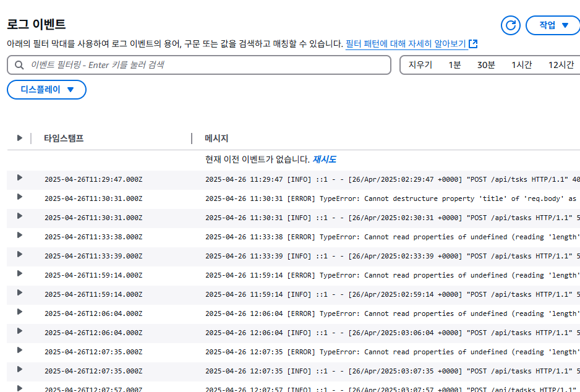Click the magnifier icon in the filter field
This screenshot has width=580, height=392.
19,65
